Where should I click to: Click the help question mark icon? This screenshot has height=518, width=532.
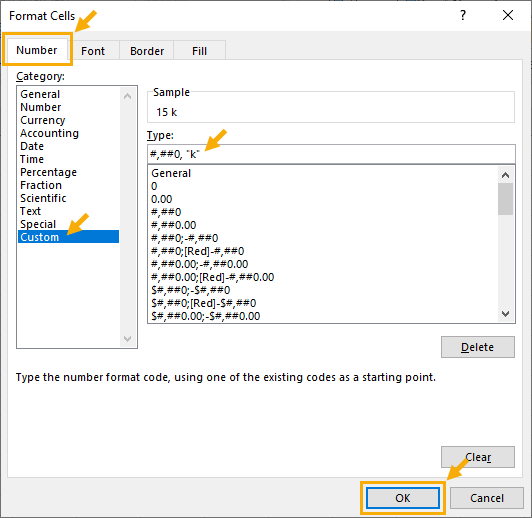(463, 15)
